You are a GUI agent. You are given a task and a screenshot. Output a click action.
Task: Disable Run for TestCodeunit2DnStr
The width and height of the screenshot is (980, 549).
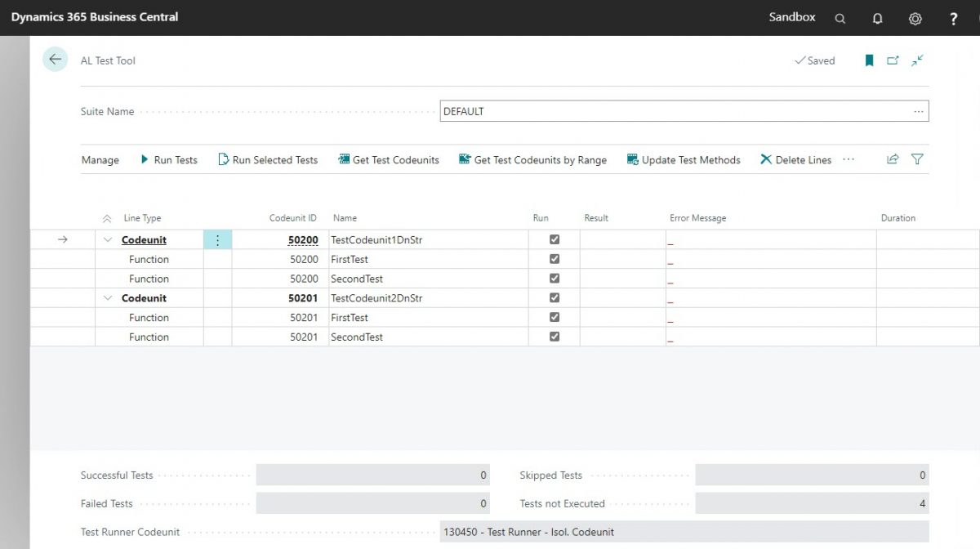click(x=554, y=297)
